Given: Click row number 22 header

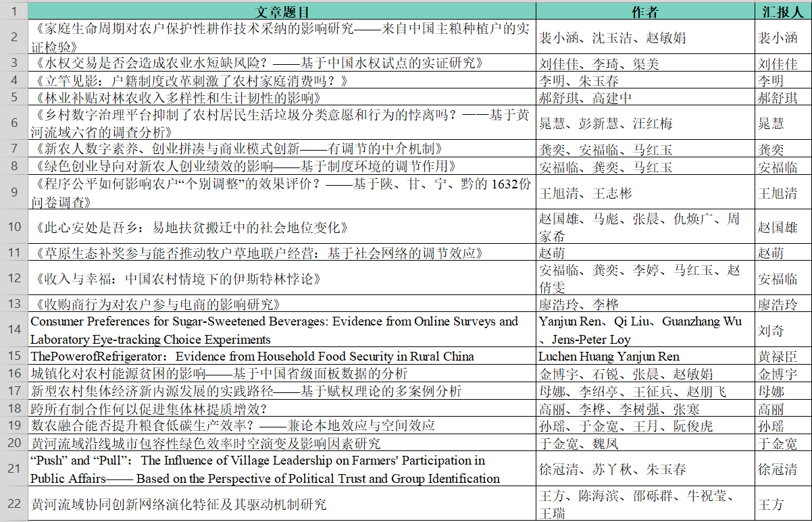Looking at the screenshot, I should click(x=14, y=504).
